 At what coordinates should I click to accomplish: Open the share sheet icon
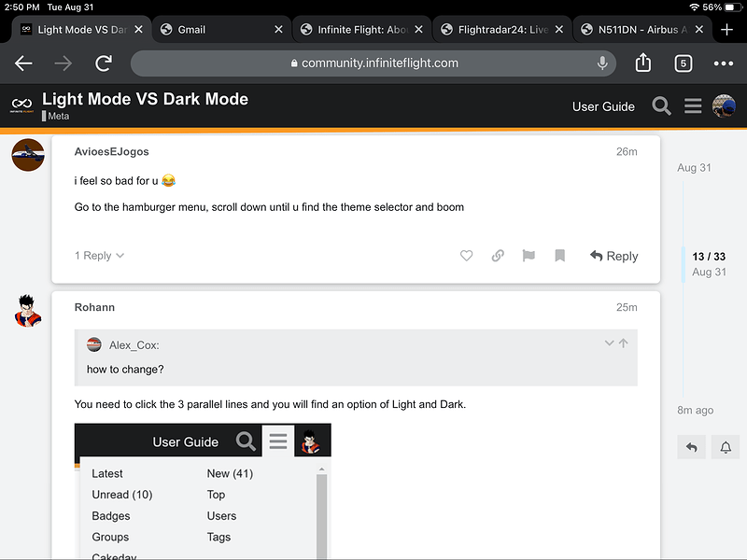[x=643, y=63]
